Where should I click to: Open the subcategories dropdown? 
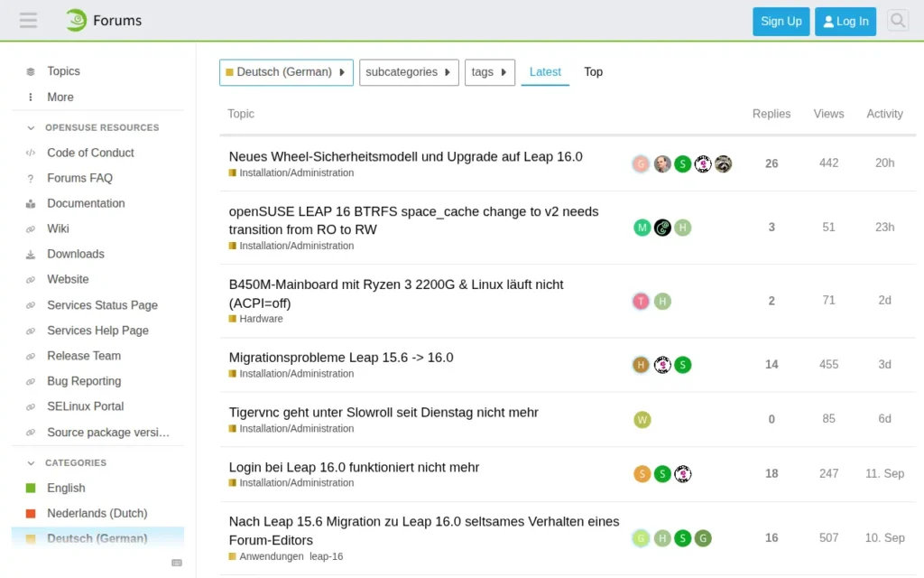(409, 72)
